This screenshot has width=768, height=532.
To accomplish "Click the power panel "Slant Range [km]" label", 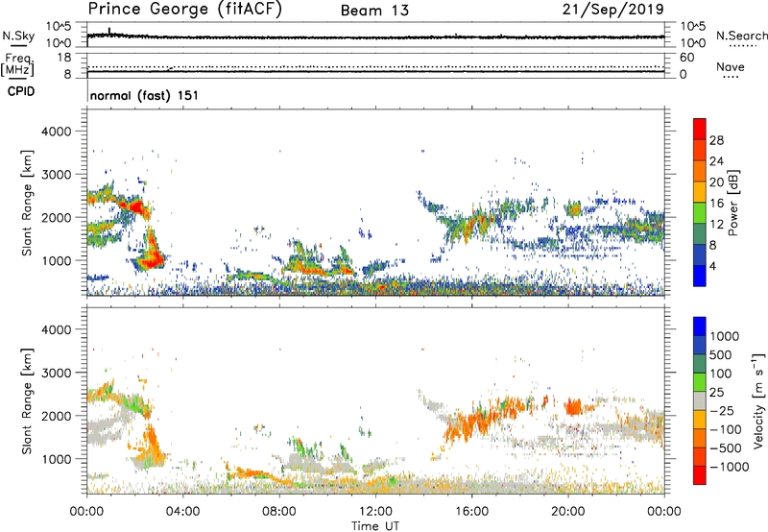I will coord(27,203).
